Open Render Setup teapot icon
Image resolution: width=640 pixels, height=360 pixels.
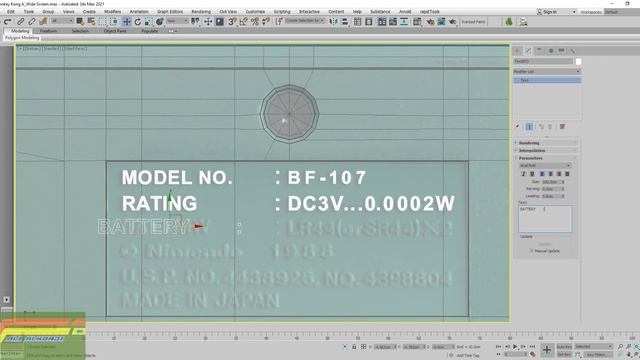[x=430, y=21]
